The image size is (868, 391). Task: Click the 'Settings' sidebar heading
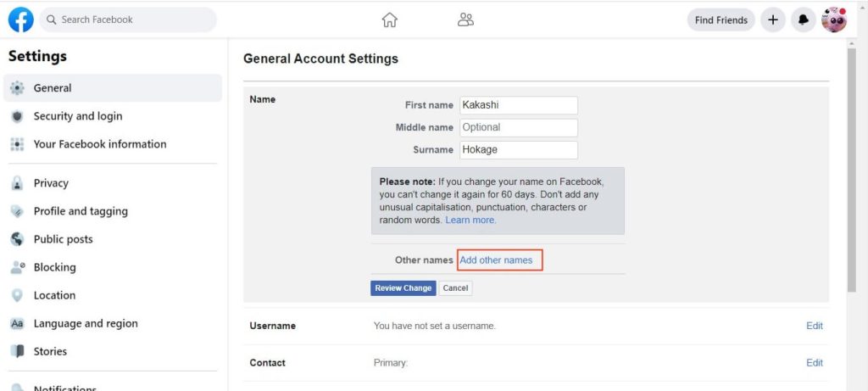coord(37,57)
